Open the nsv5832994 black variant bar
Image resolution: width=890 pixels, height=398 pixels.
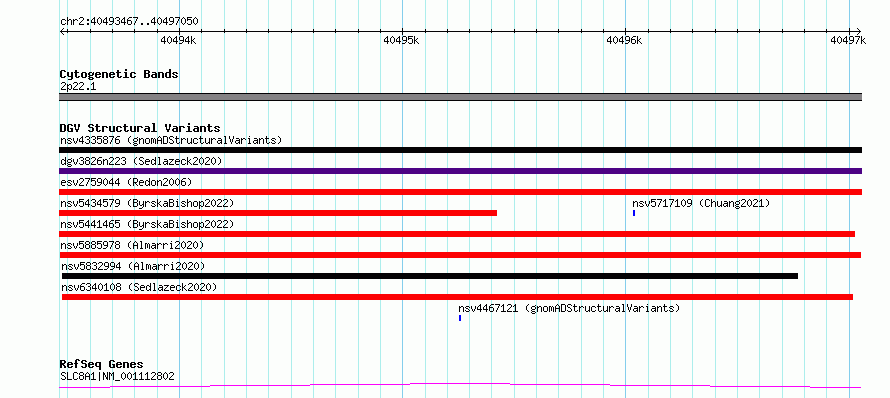pos(430,276)
